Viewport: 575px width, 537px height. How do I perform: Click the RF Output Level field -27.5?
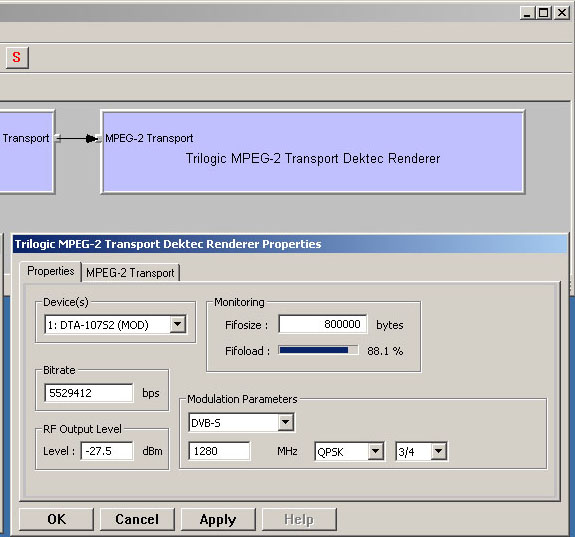[107, 451]
